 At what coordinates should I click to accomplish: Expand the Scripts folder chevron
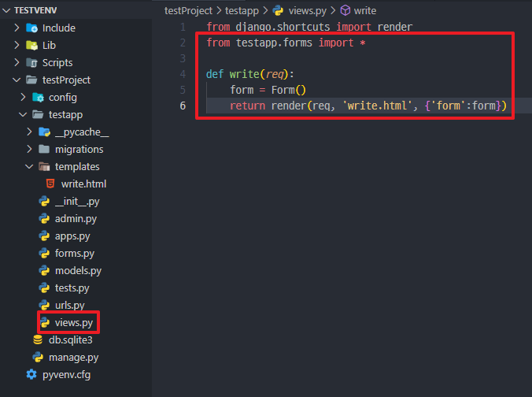(x=17, y=62)
